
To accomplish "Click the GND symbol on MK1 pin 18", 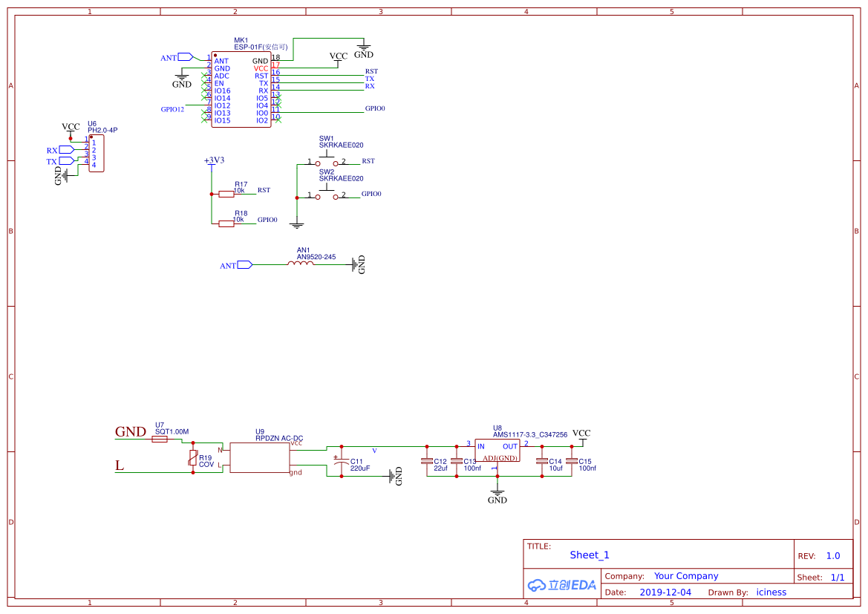I will pos(364,49).
